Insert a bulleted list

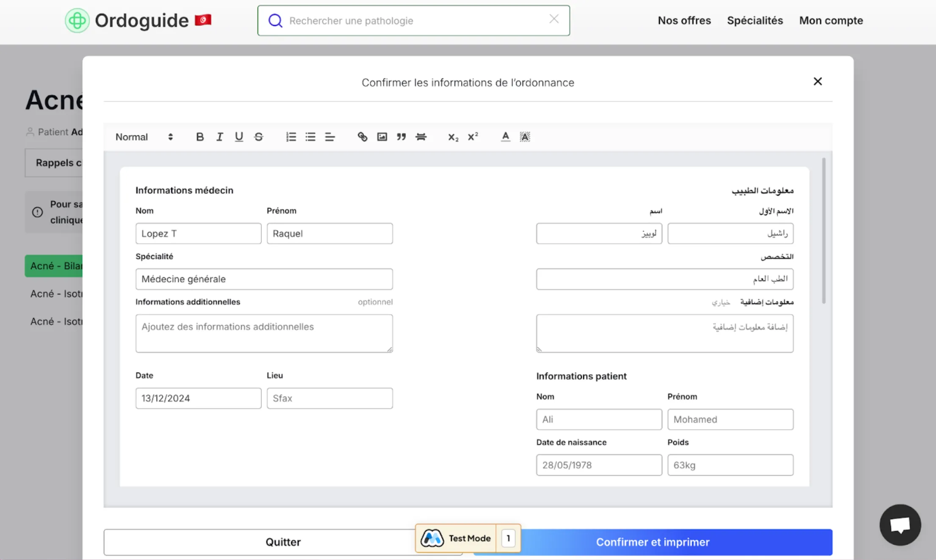pyautogui.click(x=310, y=137)
